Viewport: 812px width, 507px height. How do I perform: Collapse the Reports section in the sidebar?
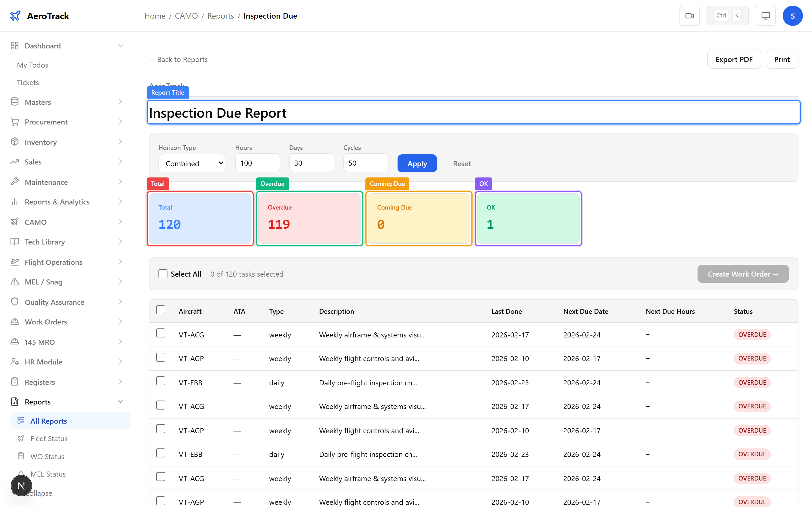click(x=121, y=401)
